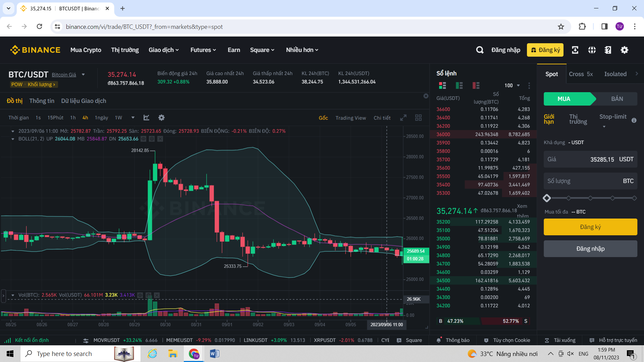Screen dimensions: 644x362
Task: Open chart settings gear icon
Action: [x=161, y=118]
